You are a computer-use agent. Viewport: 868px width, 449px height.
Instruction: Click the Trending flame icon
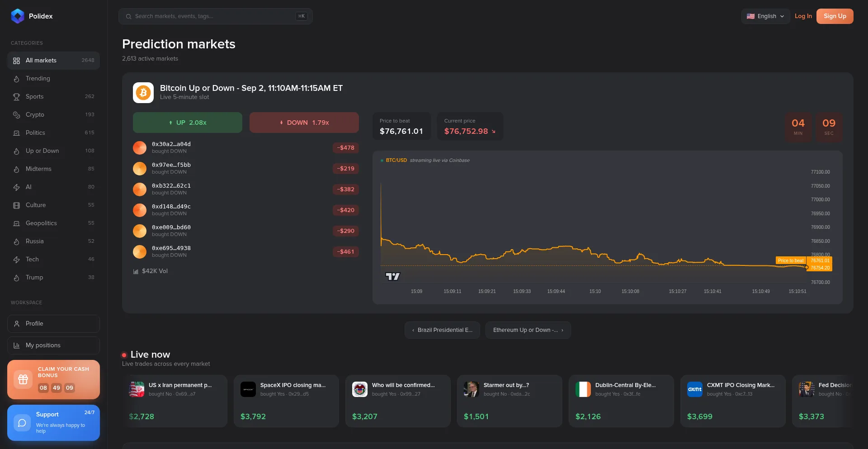[17, 79]
